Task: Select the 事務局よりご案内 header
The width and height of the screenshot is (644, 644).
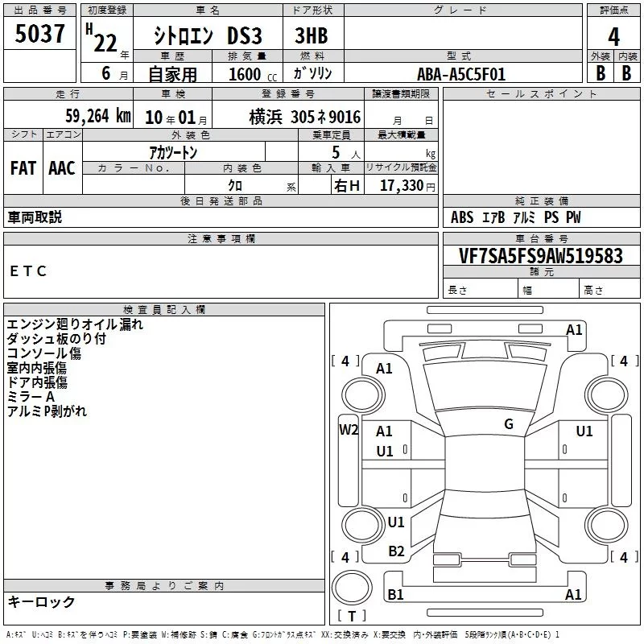Action: coord(164,586)
